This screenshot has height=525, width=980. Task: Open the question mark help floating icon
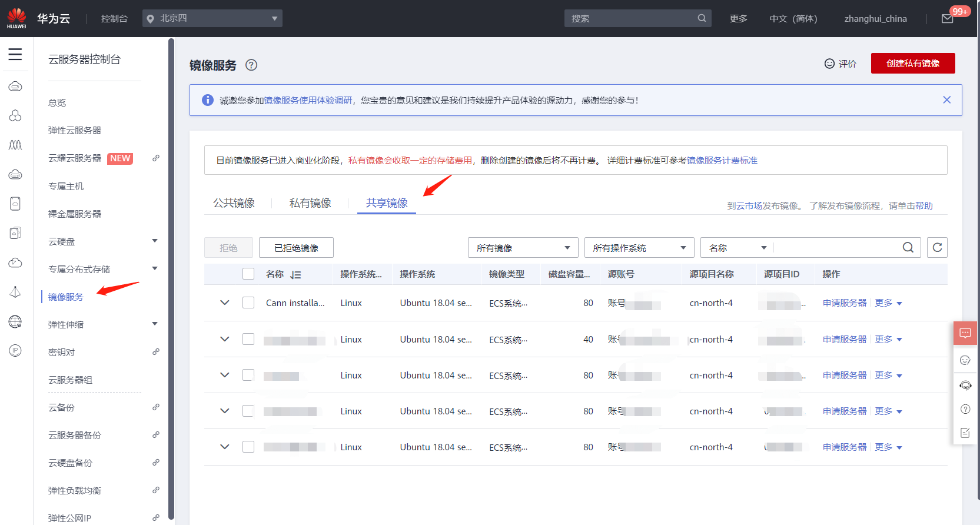point(965,409)
